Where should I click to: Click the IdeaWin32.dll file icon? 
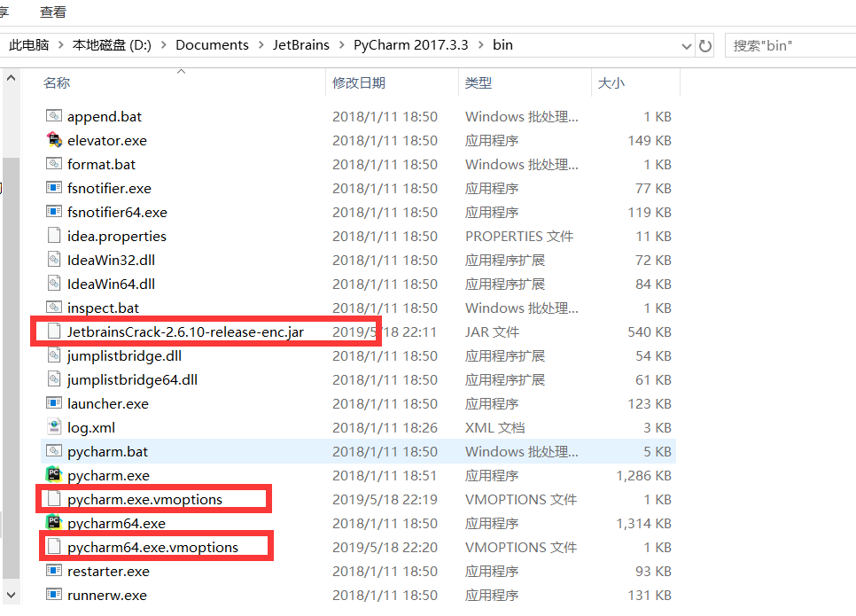[53, 260]
